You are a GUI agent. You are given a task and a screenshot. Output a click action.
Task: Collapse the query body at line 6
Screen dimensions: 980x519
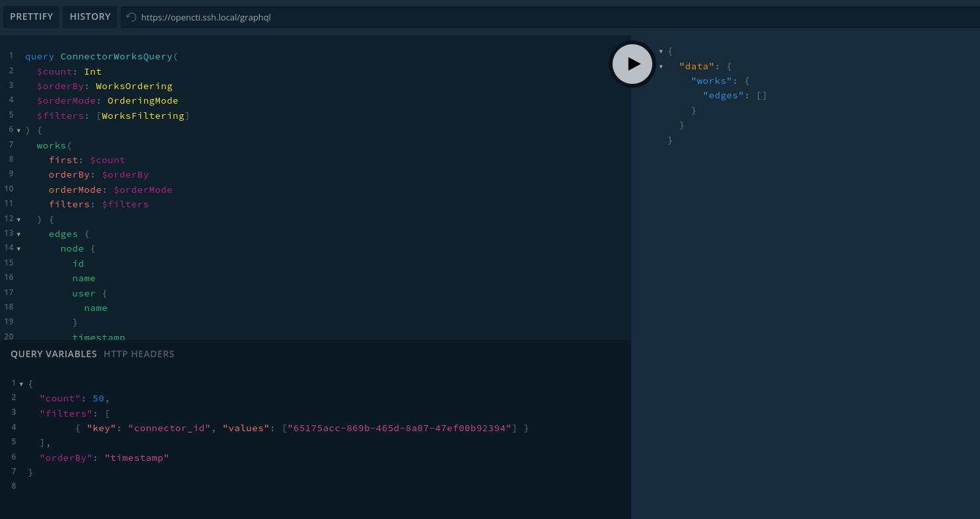[x=19, y=131]
